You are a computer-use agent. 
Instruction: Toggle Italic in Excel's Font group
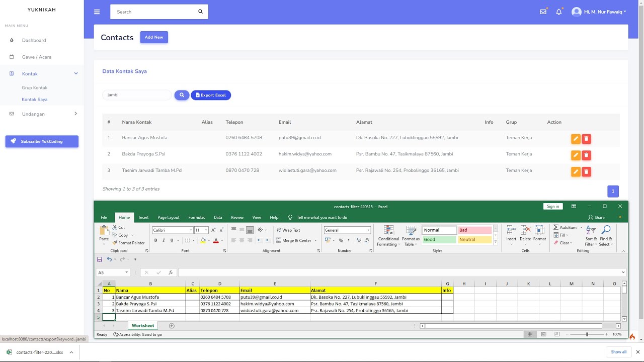[x=164, y=240]
